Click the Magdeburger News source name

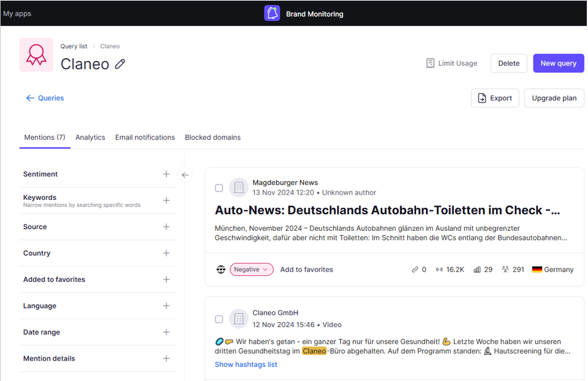click(285, 183)
